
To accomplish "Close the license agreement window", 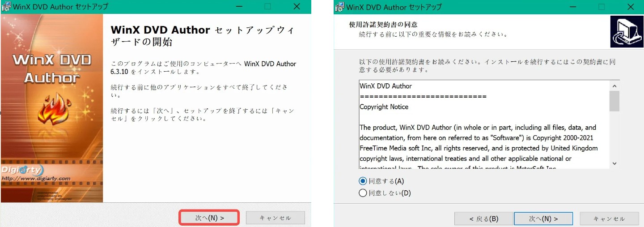I will coord(631,7).
